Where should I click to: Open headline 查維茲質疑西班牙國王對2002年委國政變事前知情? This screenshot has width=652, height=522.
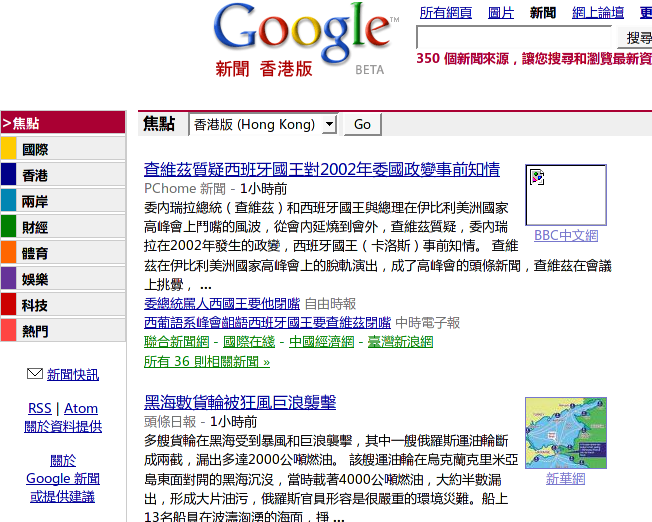322,169
